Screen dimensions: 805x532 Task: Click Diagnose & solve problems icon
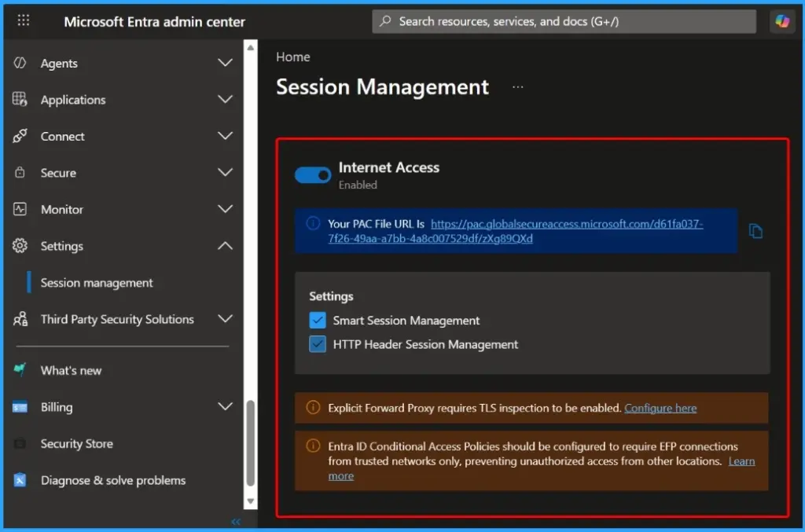point(20,480)
